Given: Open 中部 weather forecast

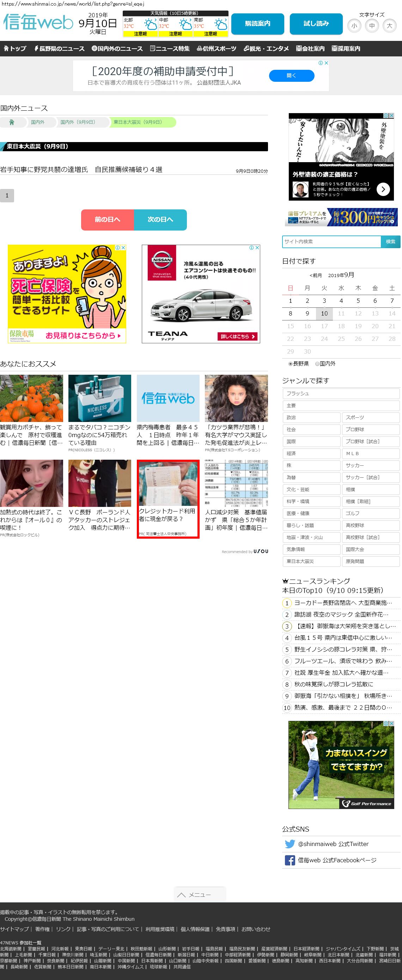Looking at the screenshot, I should point(176,27).
